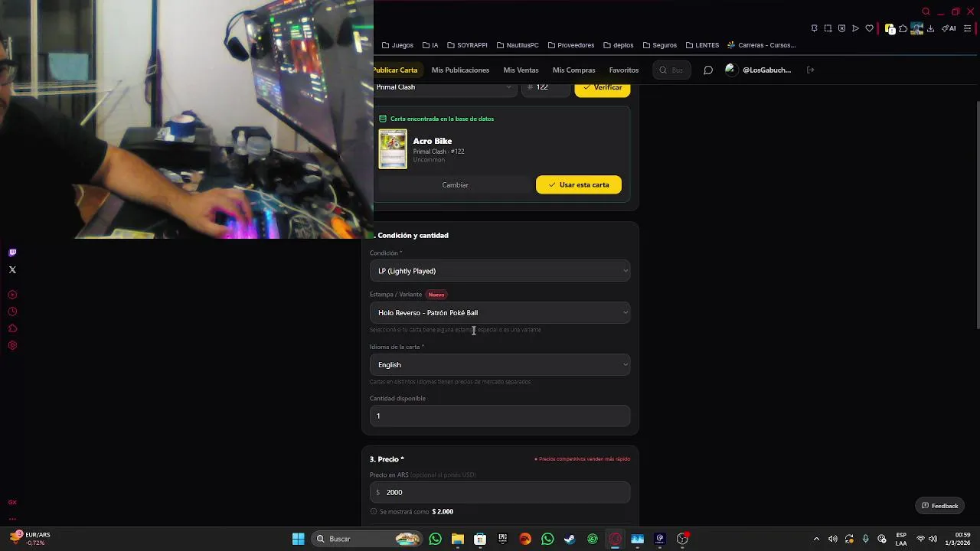Open the Primal Clash set dropdown
This screenshot has height=551, width=980.
click(x=444, y=87)
